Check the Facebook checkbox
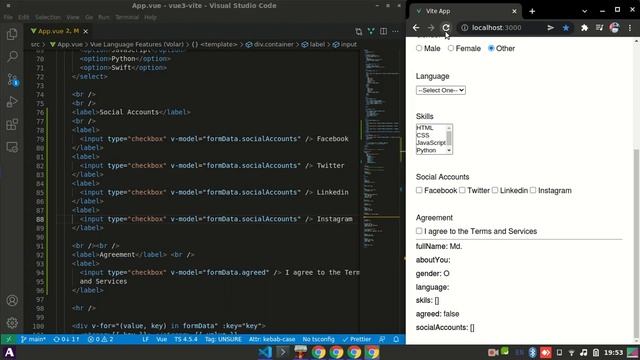Image resolution: width=640 pixels, height=360 pixels. pyautogui.click(x=419, y=190)
